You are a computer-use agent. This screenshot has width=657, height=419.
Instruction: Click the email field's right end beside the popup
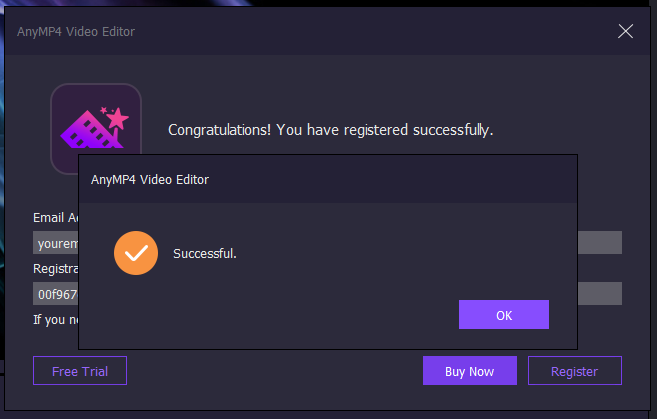point(600,243)
